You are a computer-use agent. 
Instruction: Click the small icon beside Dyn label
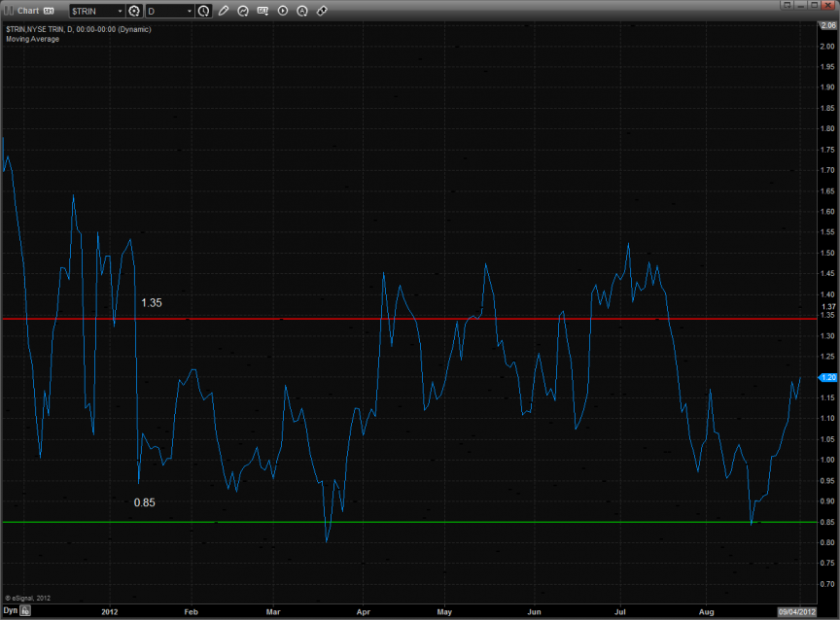click(x=26, y=611)
